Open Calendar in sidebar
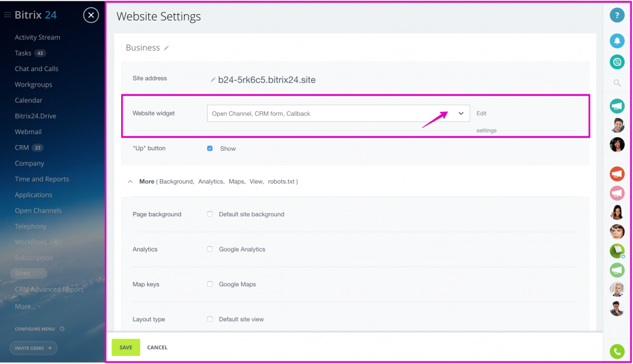The height and width of the screenshot is (364, 633). coord(28,100)
